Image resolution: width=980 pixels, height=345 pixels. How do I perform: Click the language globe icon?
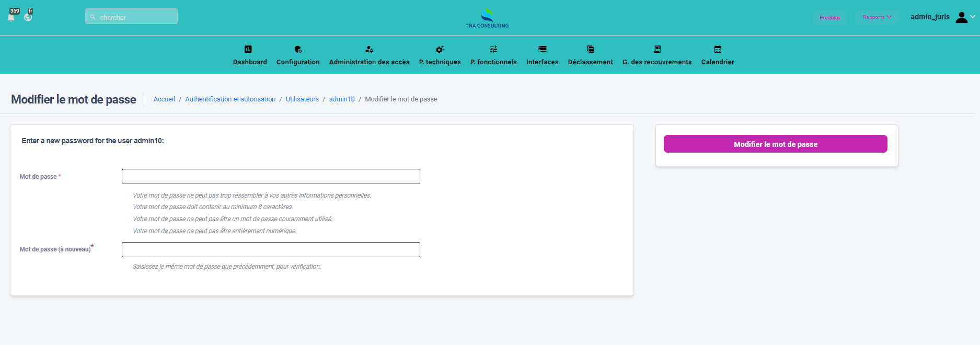pyautogui.click(x=28, y=17)
